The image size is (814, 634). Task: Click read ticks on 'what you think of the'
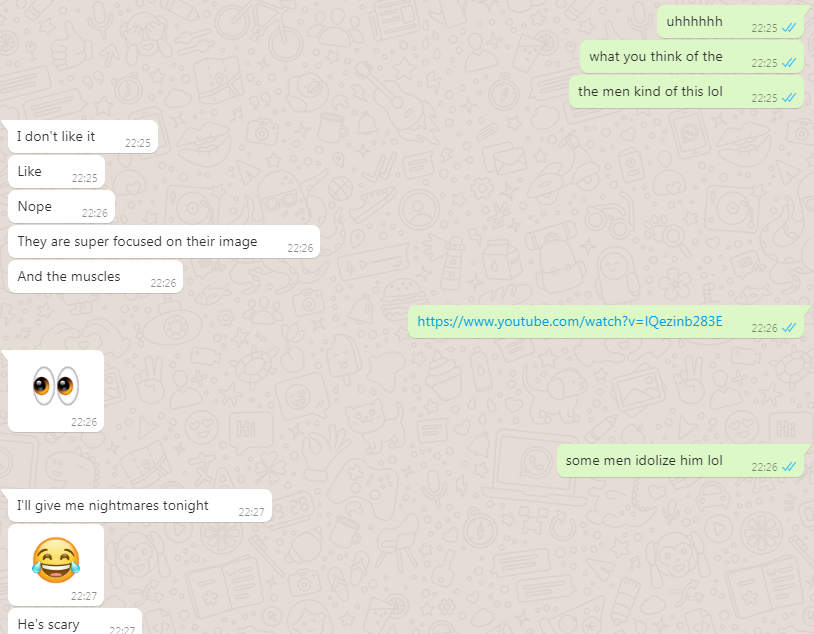(789, 63)
